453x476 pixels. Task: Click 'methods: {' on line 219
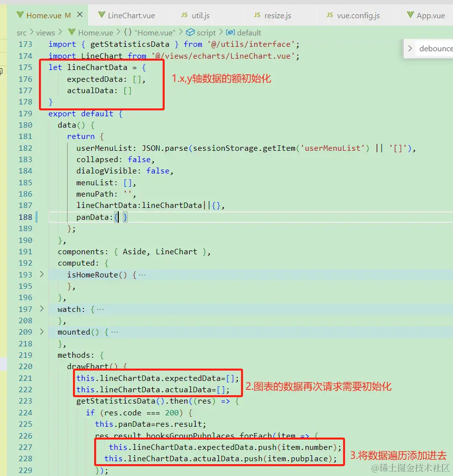(x=81, y=355)
